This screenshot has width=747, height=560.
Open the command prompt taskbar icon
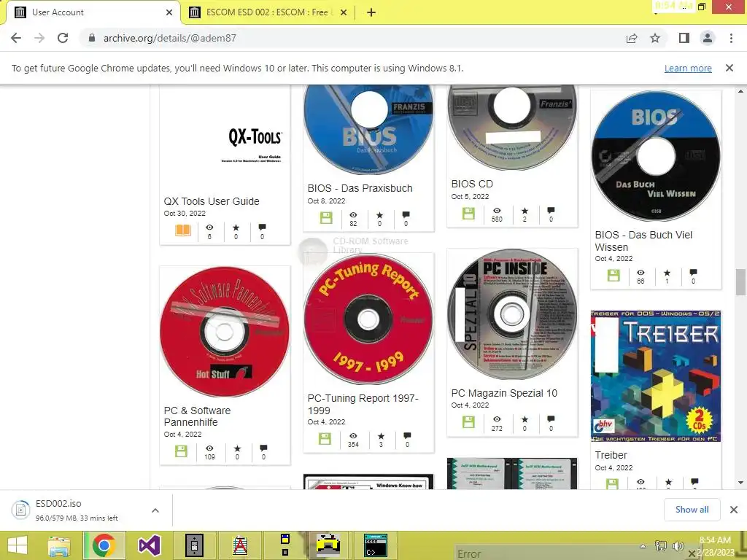tap(376, 545)
